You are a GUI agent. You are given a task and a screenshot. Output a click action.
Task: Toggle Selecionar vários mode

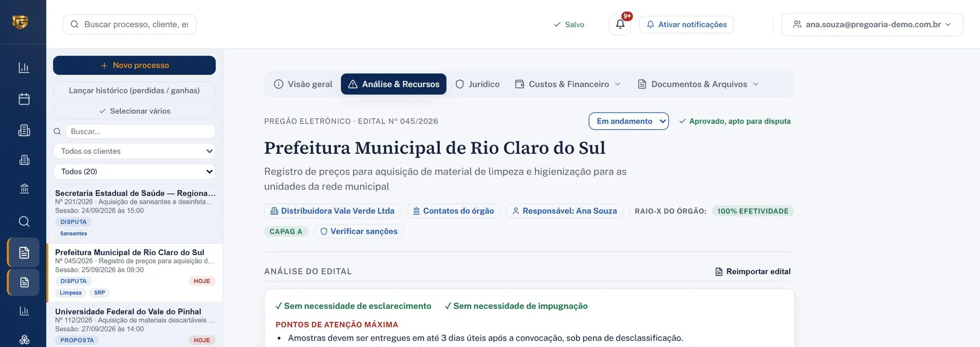coord(134,111)
